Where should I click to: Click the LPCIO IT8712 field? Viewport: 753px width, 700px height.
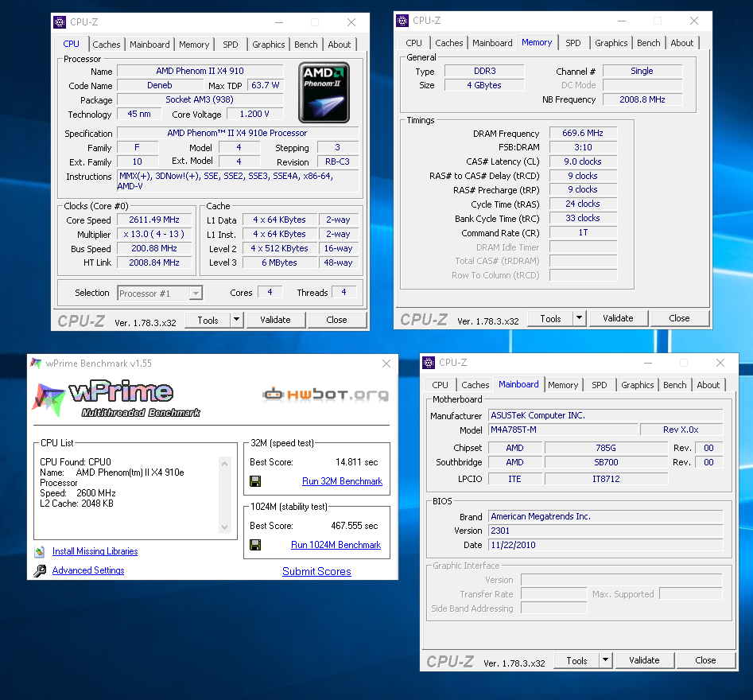[606, 480]
